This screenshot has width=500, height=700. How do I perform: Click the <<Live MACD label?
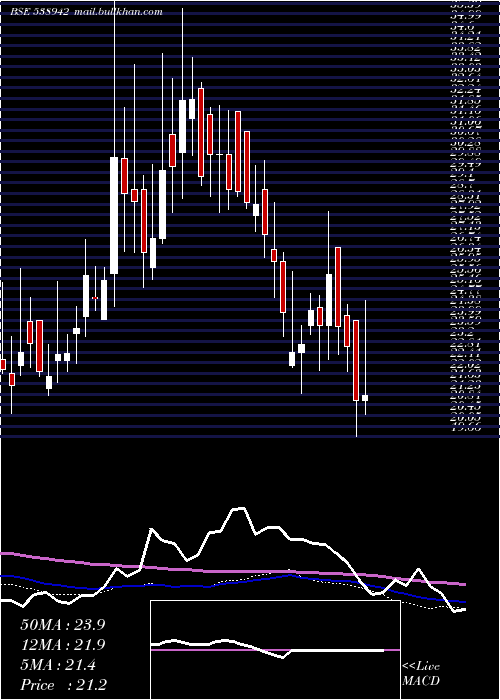click(x=421, y=674)
